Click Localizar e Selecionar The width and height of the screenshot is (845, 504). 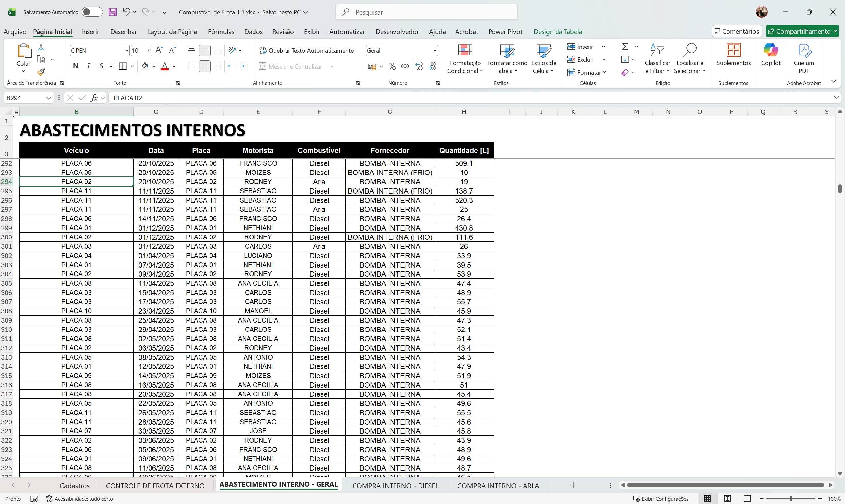(x=690, y=58)
